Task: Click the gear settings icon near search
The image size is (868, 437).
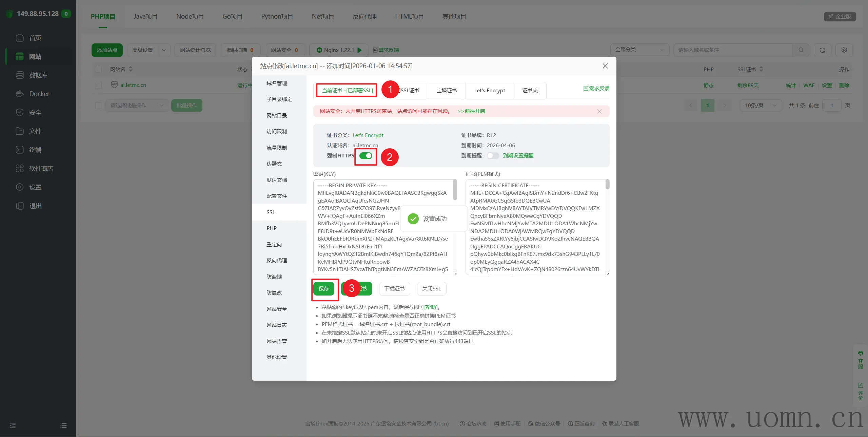Action: pyautogui.click(x=844, y=50)
